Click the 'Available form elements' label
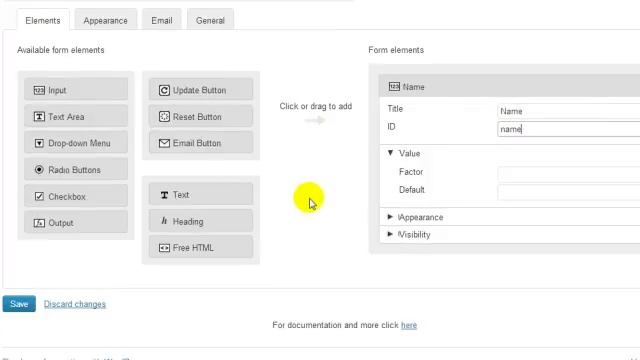The width and height of the screenshot is (640, 360). [x=61, y=50]
